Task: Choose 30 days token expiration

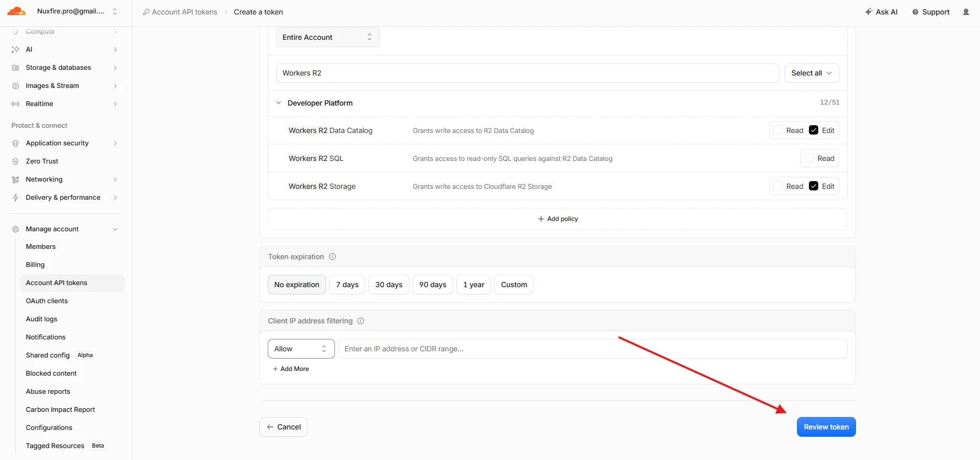Action: 389,285
